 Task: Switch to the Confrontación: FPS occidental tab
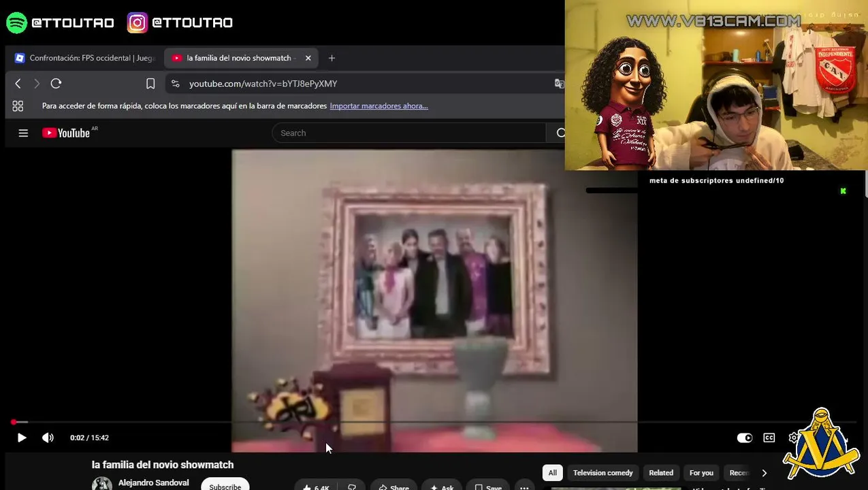pyautogui.click(x=85, y=58)
